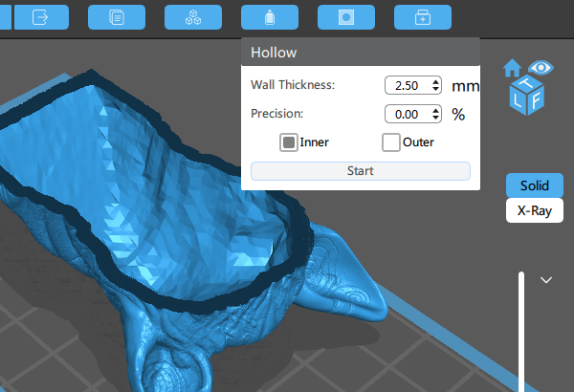Toggle the eye view icon
This screenshot has width=574, height=392.
pyautogui.click(x=541, y=68)
